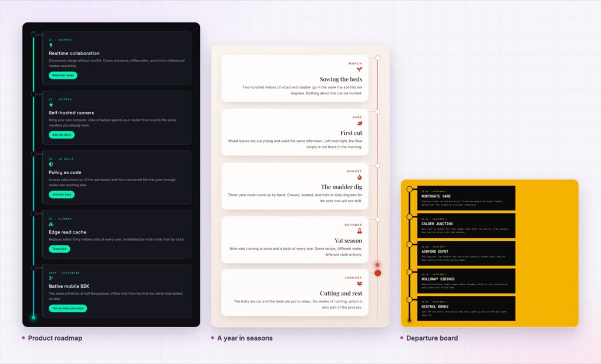Image resolution: width=601 pixels, height=364 pixels.
Task: Click the leaf icon above First cut
Action: 359,123
